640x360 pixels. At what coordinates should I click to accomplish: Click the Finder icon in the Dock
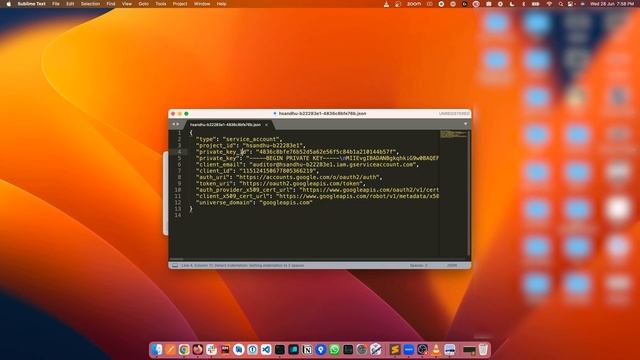[x=157, y=349]
